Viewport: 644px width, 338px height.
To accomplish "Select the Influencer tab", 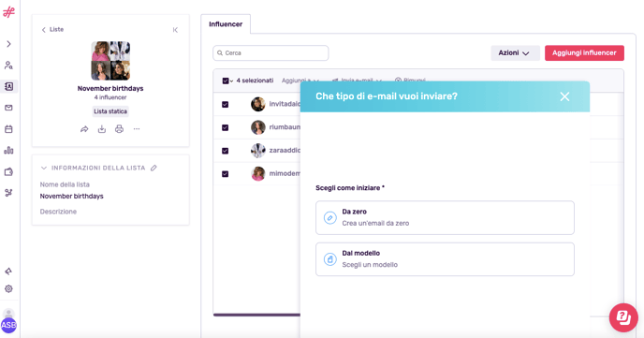I will click(x=226, y=24).
